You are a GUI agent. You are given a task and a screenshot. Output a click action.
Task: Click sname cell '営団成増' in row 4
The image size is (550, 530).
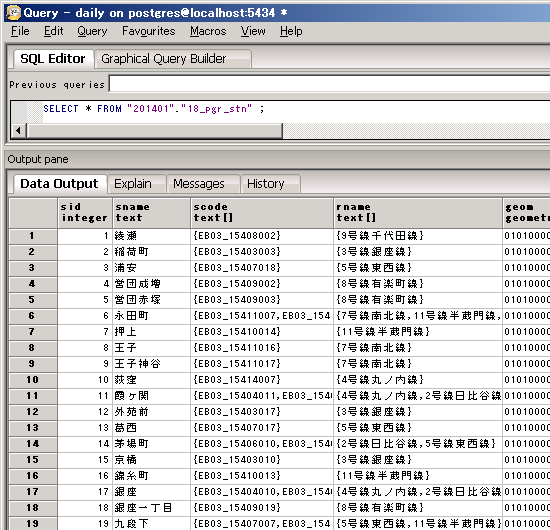(152, 284)
